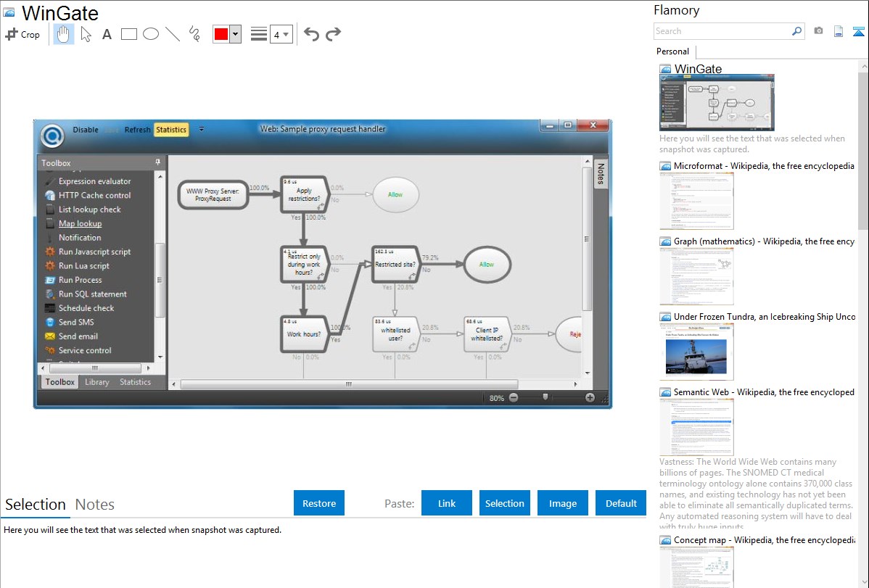
Task: Click the document icon in Flamory header
Action: point(839,31)
